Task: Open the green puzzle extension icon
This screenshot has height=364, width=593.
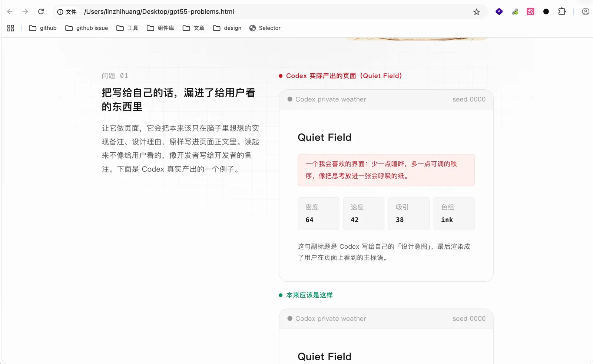Action: [515, 12]
